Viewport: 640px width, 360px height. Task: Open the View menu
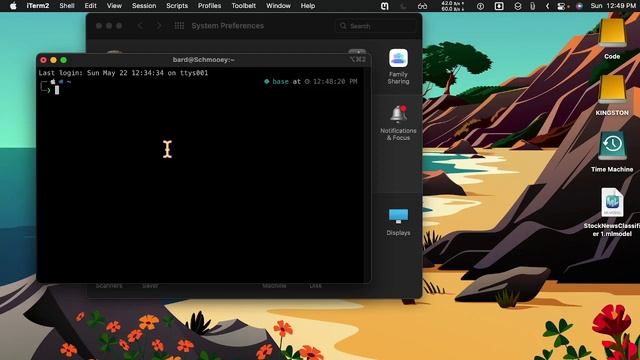pyautogui.click(x=114, y=6)
